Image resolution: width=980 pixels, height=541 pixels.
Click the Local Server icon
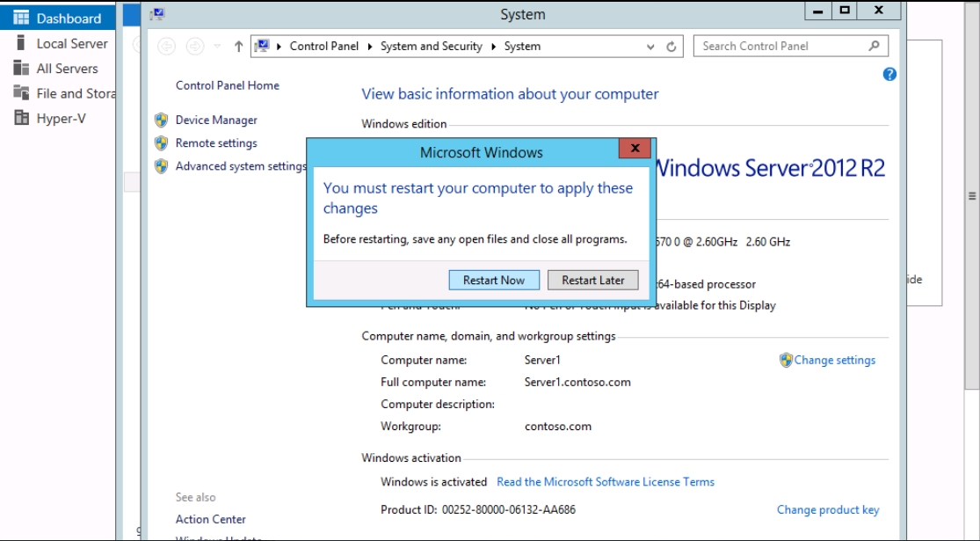pyautogui.click(x=21, y=42)
